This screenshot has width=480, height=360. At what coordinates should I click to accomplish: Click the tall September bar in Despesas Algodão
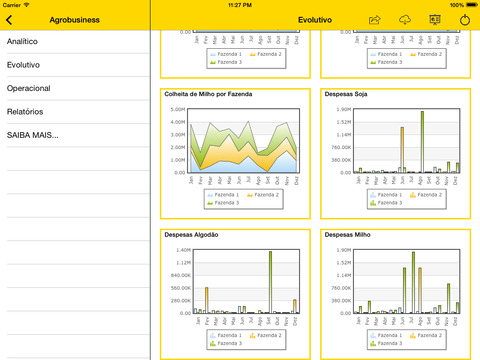270,282
